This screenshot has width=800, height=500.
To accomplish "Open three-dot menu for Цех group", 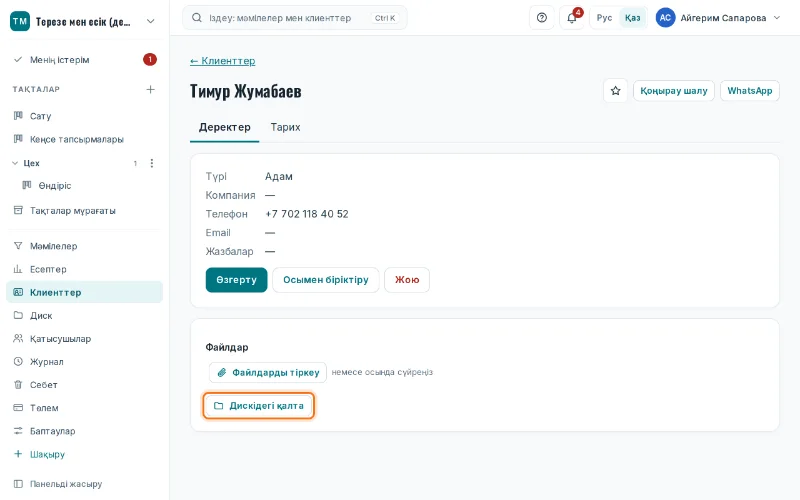I will [152, 163].
